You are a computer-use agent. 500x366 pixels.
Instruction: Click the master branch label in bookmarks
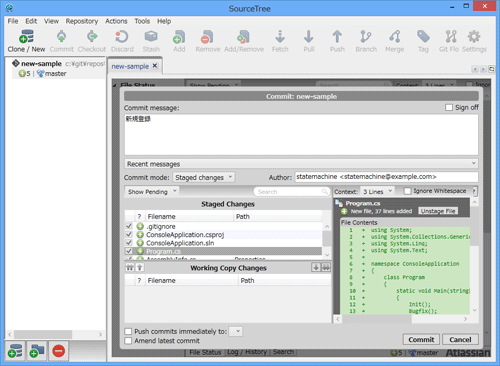click(x=56, y=73)
